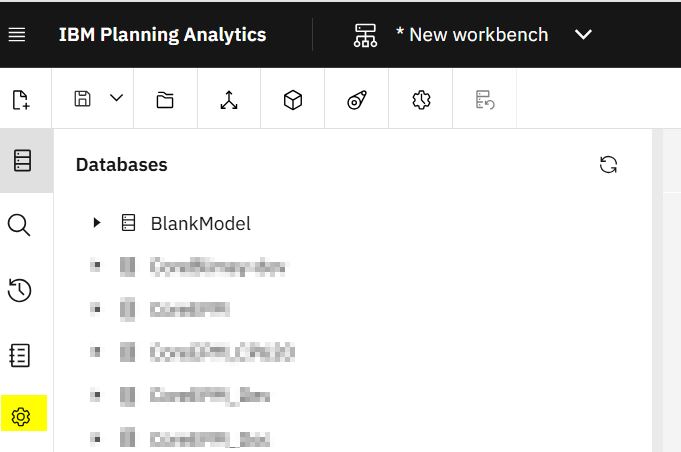Viewport: 681px width, 452px height.
Task: Open the Databases sidebar panel icon
Action: [20, 161]
